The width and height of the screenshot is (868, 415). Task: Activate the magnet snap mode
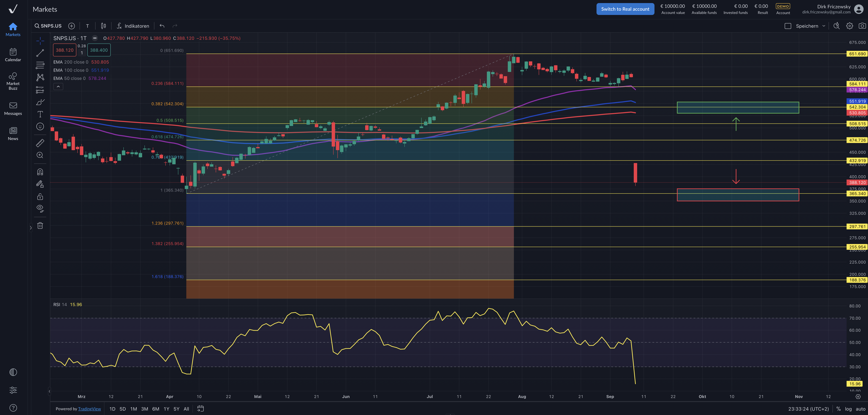click(40, 172)
